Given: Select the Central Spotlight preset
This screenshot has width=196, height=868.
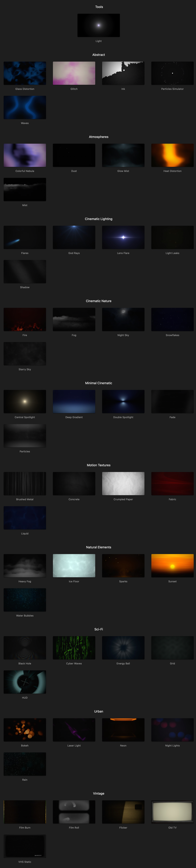Looking at the screenshot, I should coord(25,402).
